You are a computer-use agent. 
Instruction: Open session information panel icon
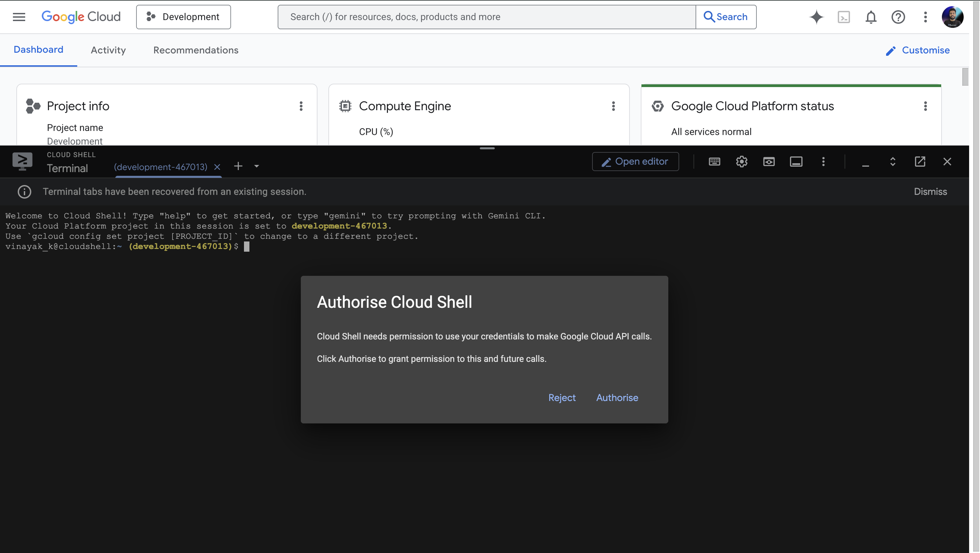point(796,162)
